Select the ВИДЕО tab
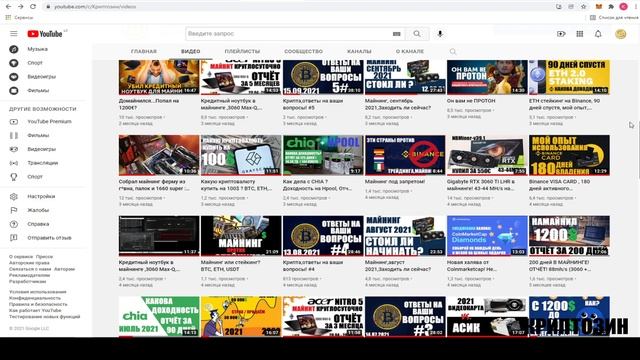 tap(191, 51)
